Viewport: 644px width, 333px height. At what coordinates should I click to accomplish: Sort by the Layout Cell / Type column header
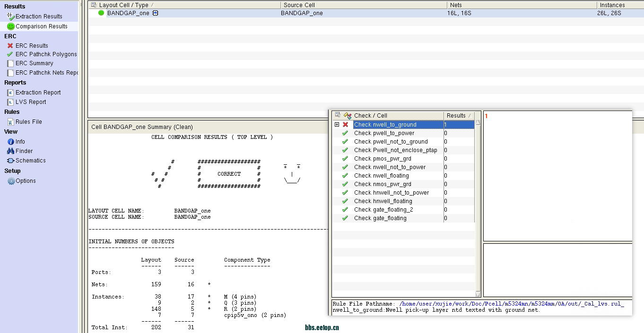185,5
